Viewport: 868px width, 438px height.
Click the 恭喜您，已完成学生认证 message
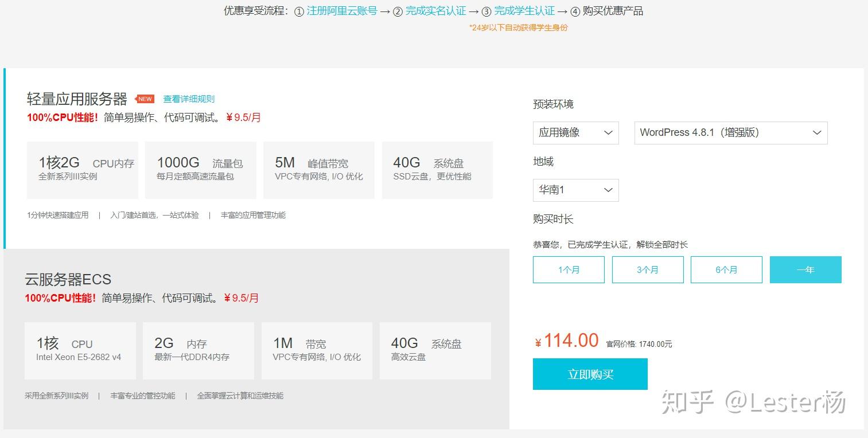pos(610,245)
